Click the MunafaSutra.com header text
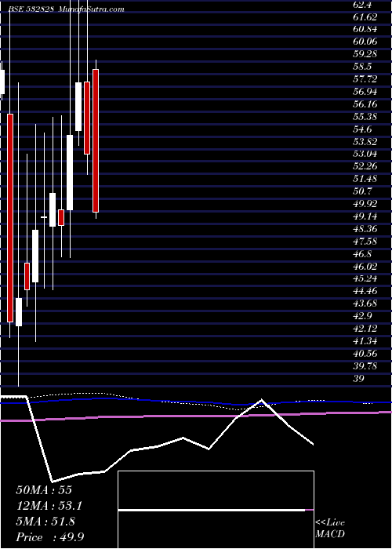This screenshot has width=392, height=549. click(x=92, y=9)
